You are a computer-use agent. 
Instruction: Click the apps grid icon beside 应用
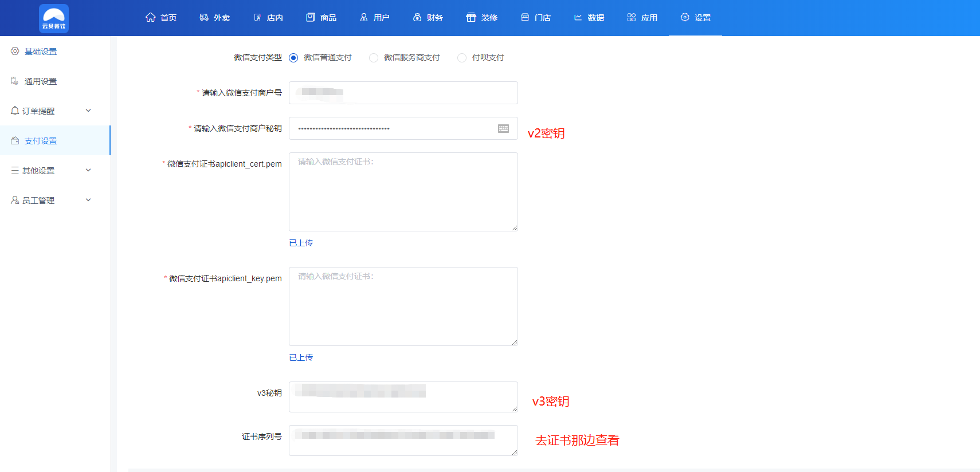(x=632, y=17)
